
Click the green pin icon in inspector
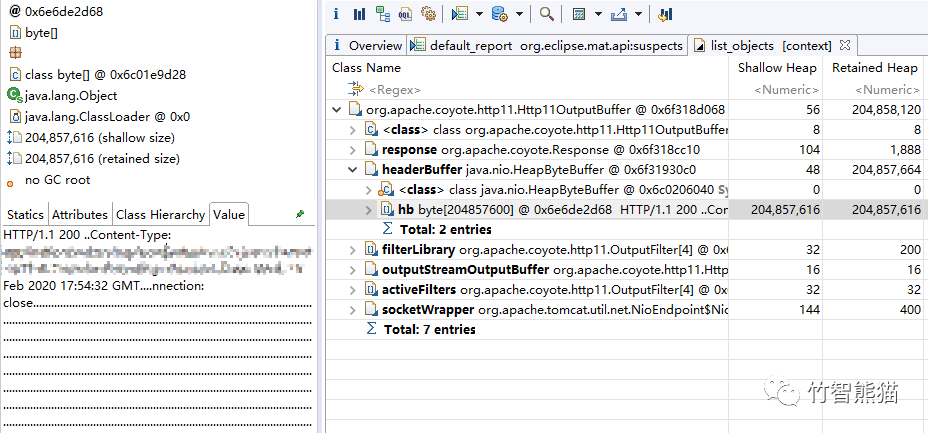point(300,214)
